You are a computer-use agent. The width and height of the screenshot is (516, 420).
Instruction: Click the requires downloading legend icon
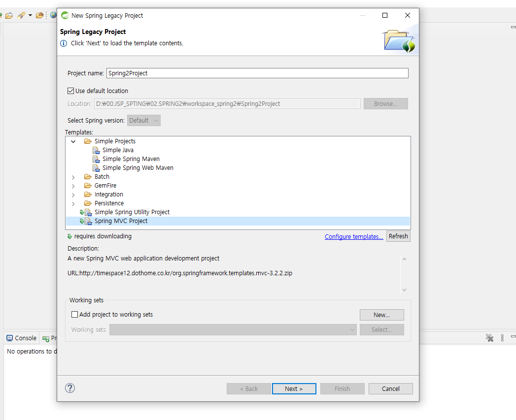point(69,236)
